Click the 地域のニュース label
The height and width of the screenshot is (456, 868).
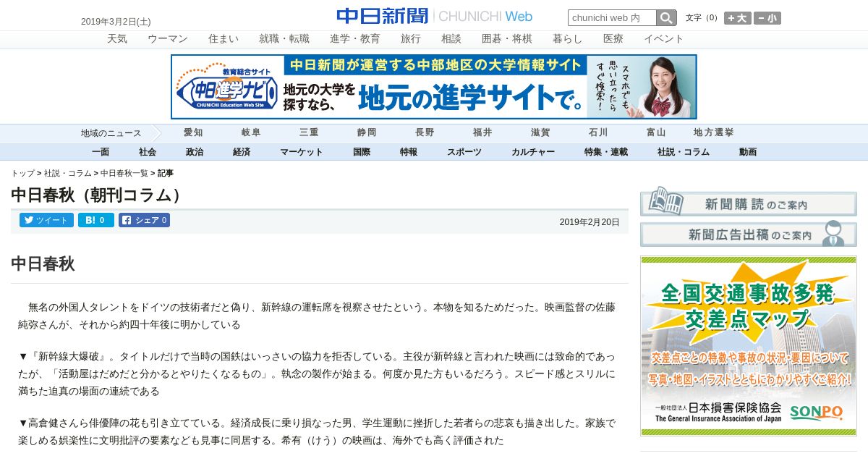tap(111, 133)
